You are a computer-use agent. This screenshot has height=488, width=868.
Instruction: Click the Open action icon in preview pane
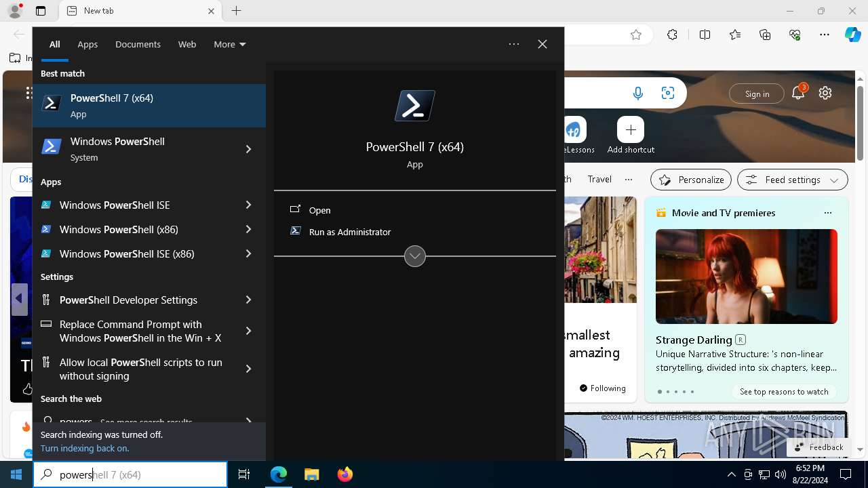click(x=295, y=209)
